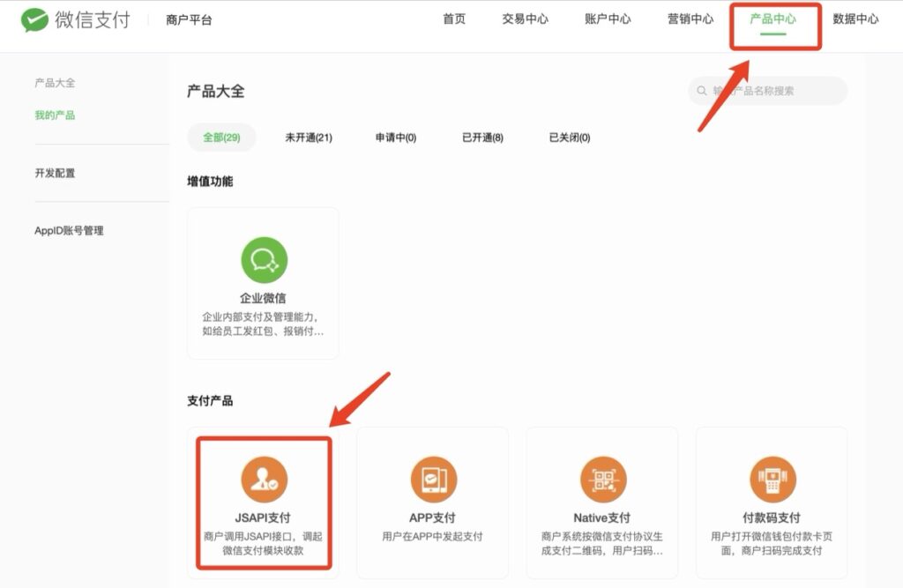
Task: Open 开发配置 in sidebar
Action: click(x=55, y=173)
